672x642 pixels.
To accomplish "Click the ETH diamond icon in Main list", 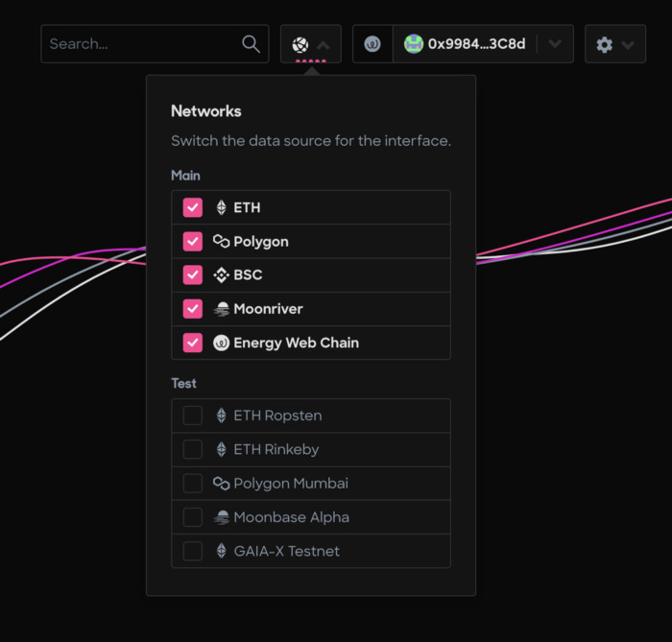I will click(221, 207).
